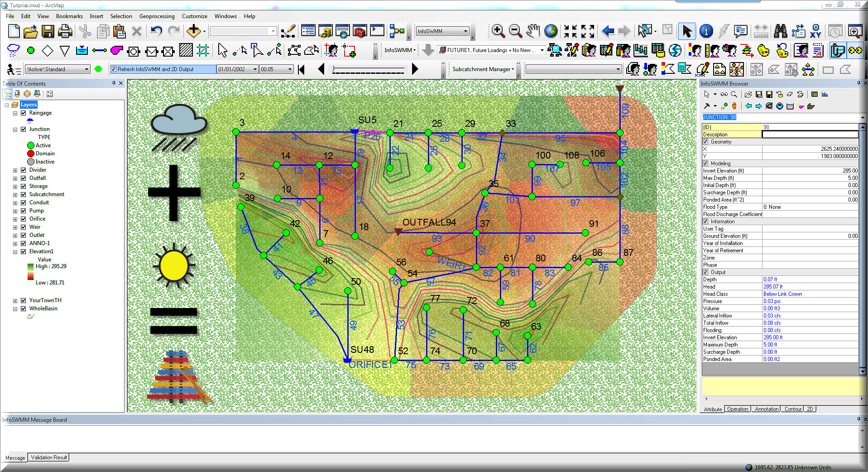This screenshot has width=868, height=472.
Task: Open a map document with the folder icon
Action: [x=30, y=31]
